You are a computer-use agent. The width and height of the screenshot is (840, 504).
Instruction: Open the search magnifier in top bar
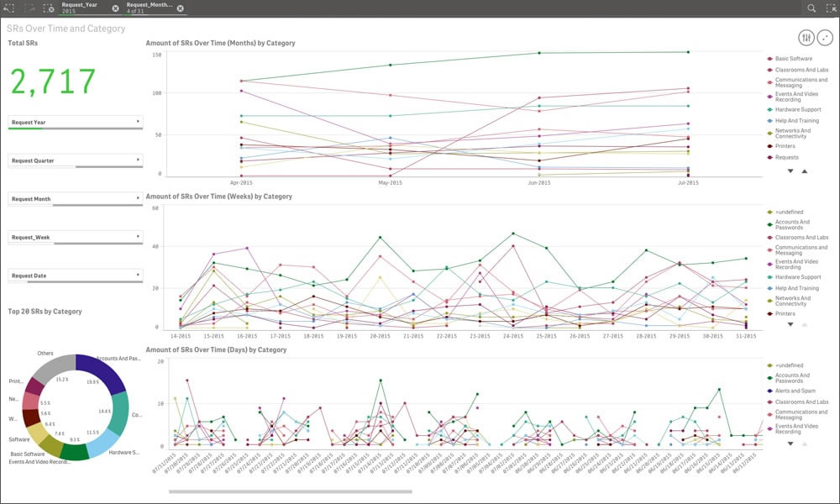[811, 8]
